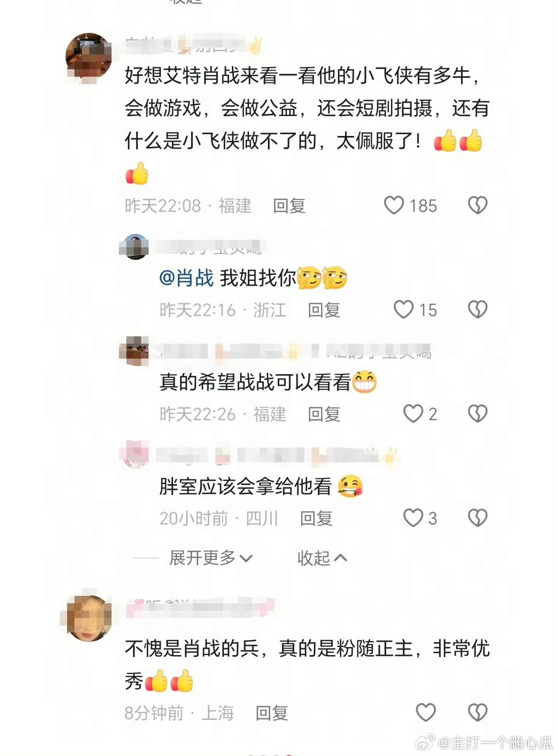Like the reply posted at 22:26
558x756 pixels.
pyautogui.click(x=413, y=414)
